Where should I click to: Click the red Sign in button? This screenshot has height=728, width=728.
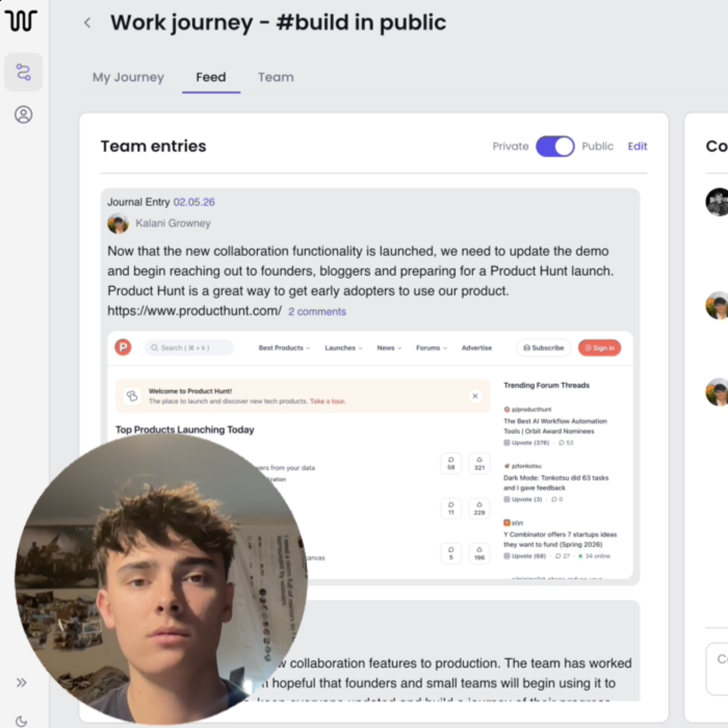(600, 348)
